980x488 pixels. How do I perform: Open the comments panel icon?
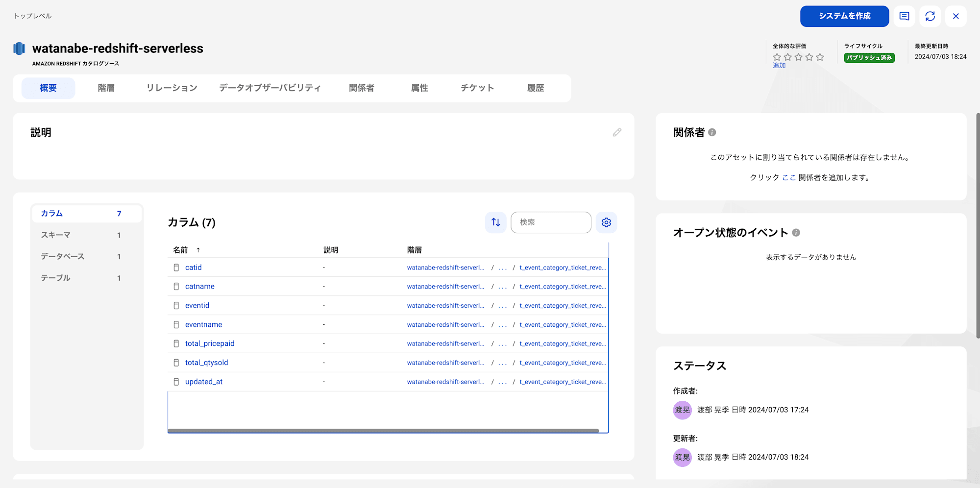(x=904, y=16)
